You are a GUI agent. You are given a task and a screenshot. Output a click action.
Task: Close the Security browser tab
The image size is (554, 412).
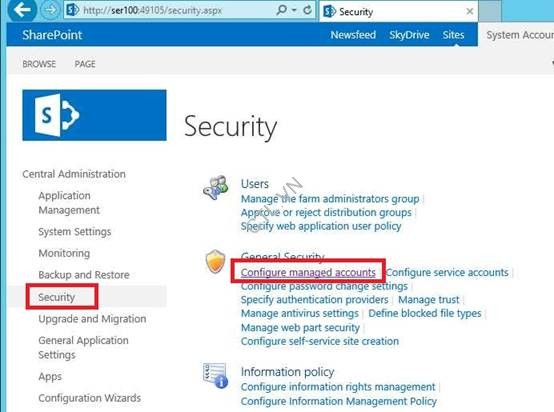click(470, 12)
